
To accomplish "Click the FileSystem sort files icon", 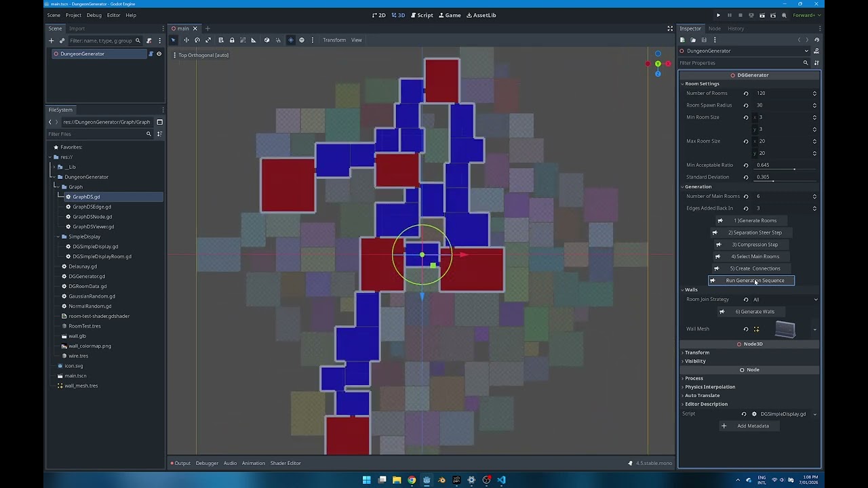I will tap(159, 134).
